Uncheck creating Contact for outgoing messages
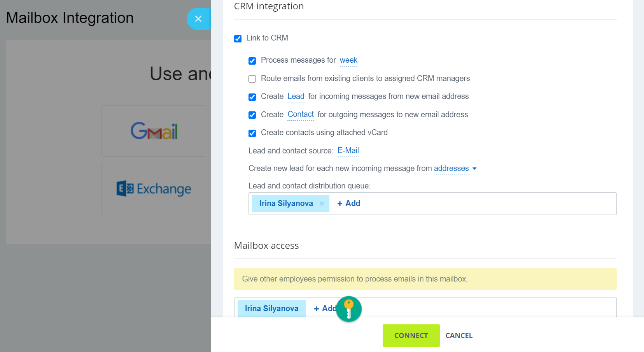The height and width of the screenshot is (352, 644). [252, 115]
